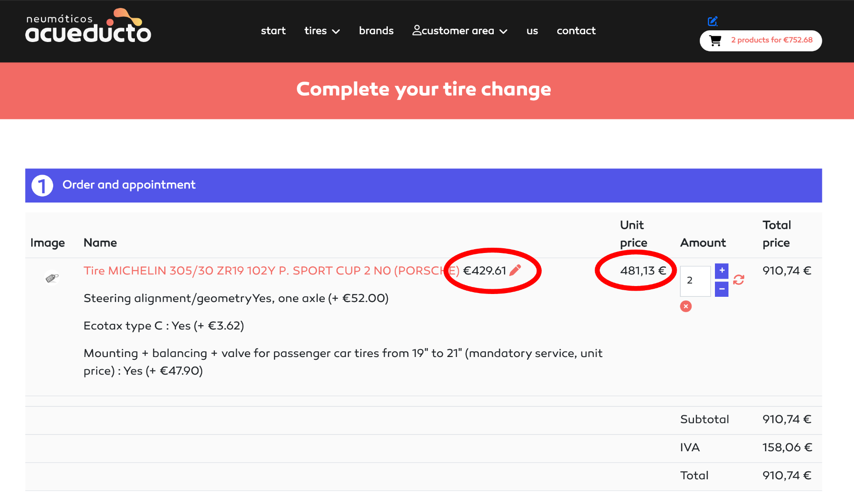Image resolution: width=854 pixels, height=504 pixels.
Task: Click the pencil icon beside €429.61
Action: tap(515, 271)
